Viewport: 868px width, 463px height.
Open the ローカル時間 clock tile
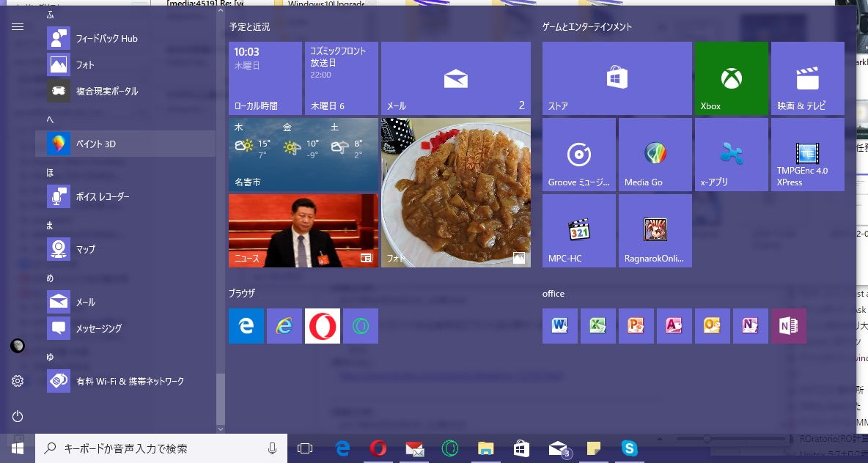[265, 78]
